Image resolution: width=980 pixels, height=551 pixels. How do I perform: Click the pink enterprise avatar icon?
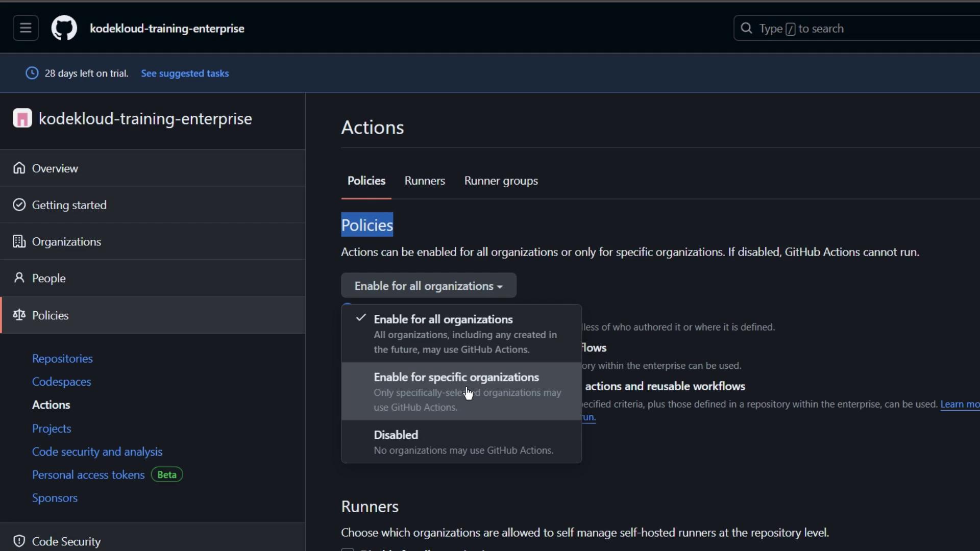(x=22, y=118)
